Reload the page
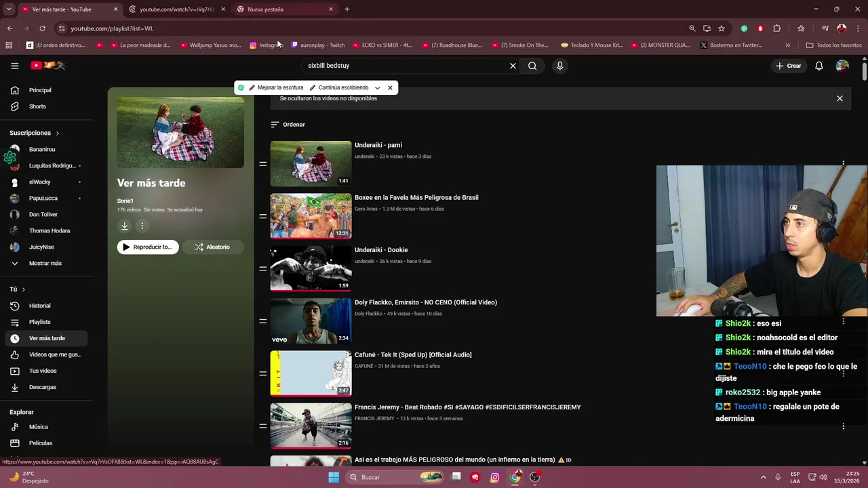868x488 pixels. pos(42,28)
